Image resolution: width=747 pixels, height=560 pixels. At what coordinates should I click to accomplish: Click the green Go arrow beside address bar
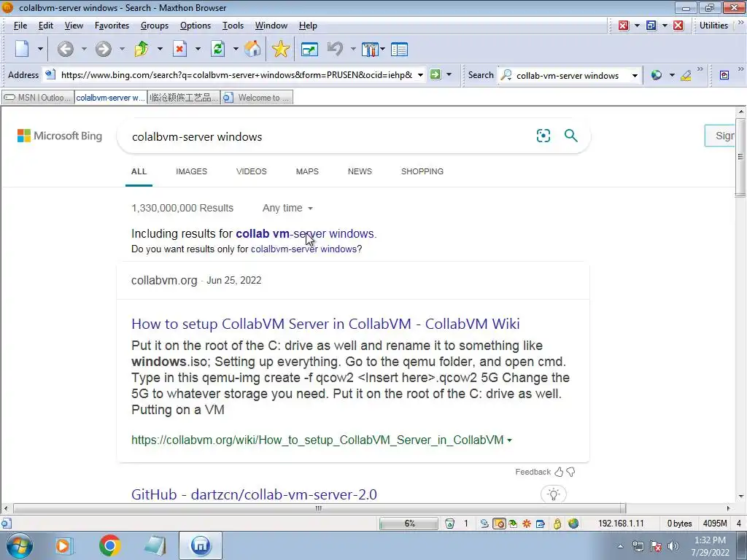436,74
